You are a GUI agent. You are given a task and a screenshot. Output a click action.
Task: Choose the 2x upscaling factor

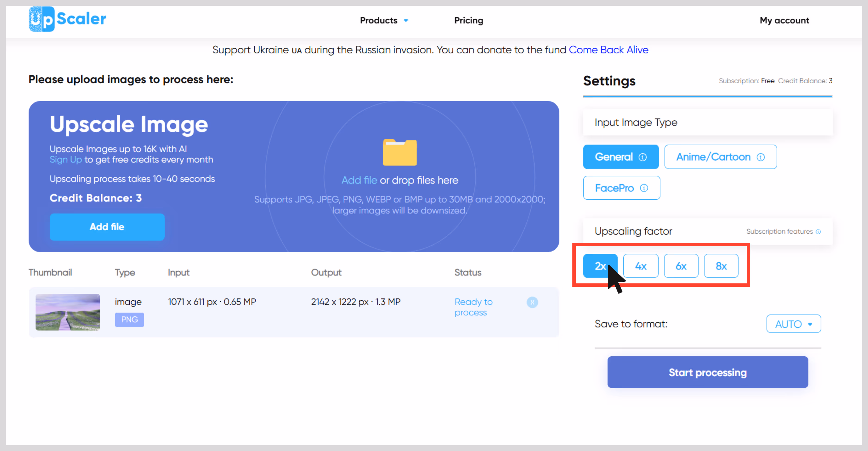(600, 266)
